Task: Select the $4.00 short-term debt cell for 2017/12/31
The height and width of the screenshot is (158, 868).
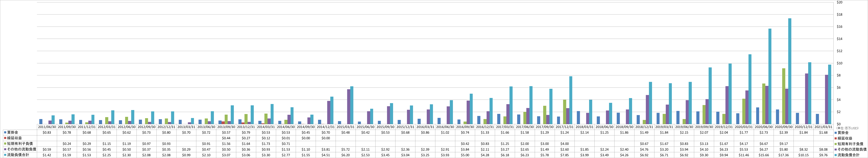Action: coord(565,144)
